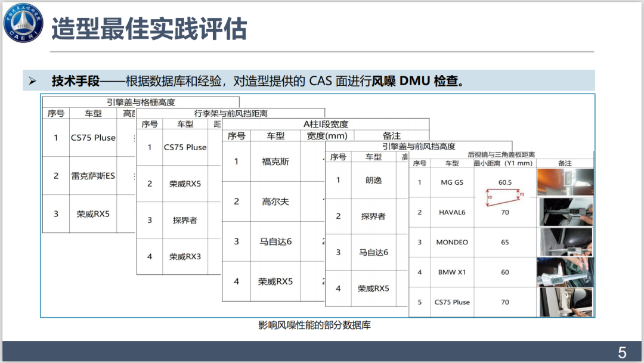
Task: Click the MONDEO row photo thumbnail
Action: coord(565,242)
